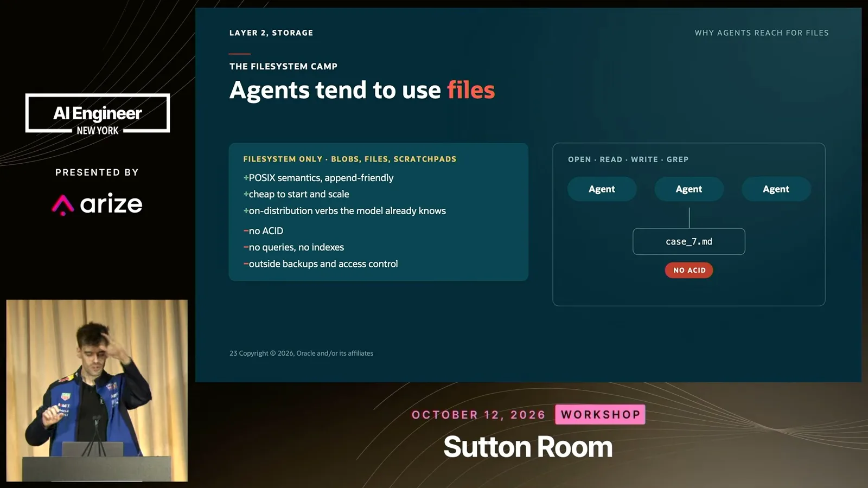This screenshot has height=488, width=868.
Task: Click '+POSIX semantics, append-friendly' line
Action: tap(318, 178)
